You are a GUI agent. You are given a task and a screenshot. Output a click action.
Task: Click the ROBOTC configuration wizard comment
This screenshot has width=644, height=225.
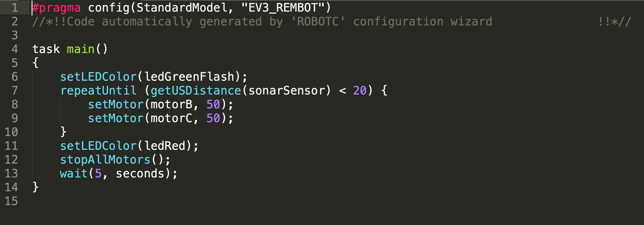point(262,22)
